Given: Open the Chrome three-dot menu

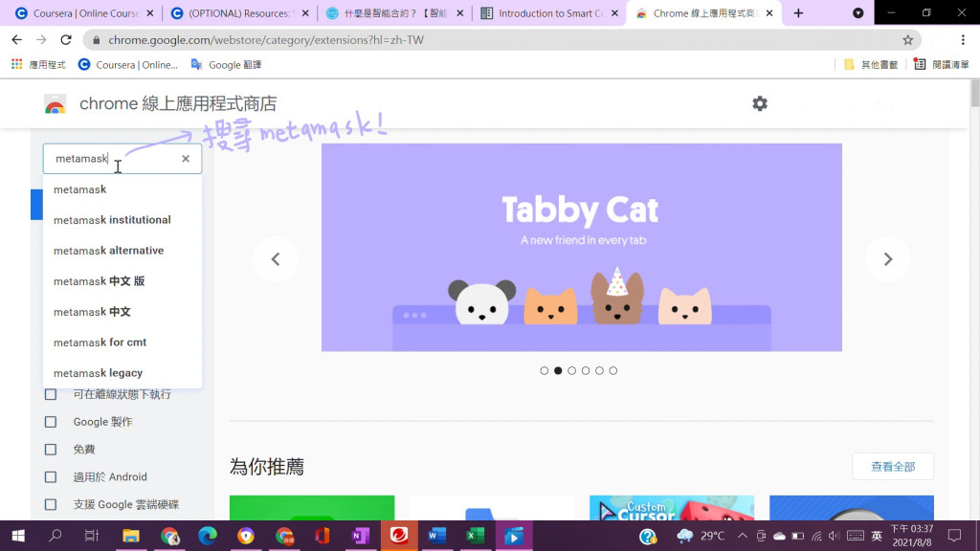Looking at the screenshot, I should pyautogui.click(x=963, y=40).
